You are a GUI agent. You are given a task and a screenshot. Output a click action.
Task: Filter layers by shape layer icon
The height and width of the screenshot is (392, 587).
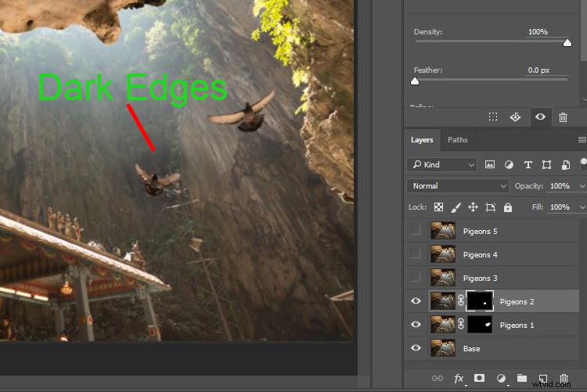point(546,164)
